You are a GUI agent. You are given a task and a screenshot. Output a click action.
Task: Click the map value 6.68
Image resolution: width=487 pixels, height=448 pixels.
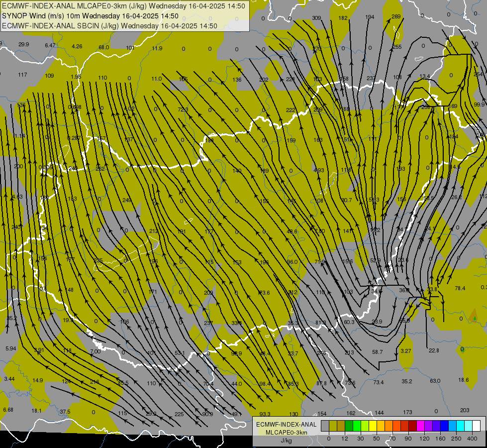tap(8, 410)
